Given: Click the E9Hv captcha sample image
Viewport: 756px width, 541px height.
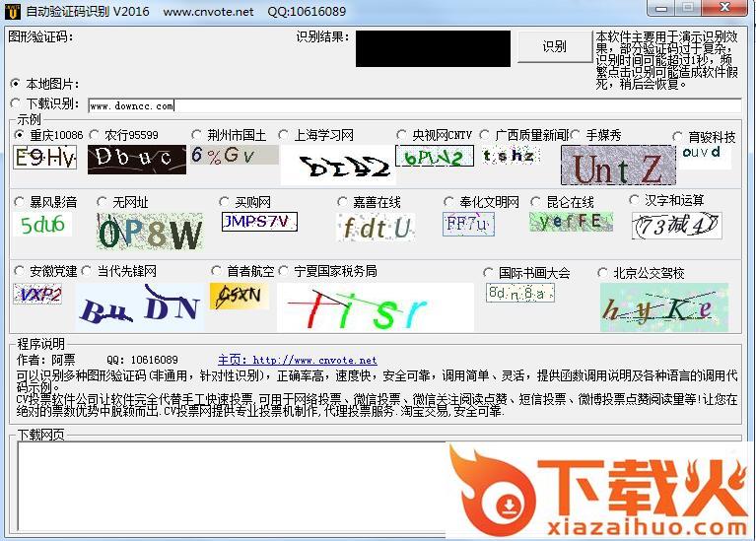Looking at the screenshot, I should click(x=44, y=158).
